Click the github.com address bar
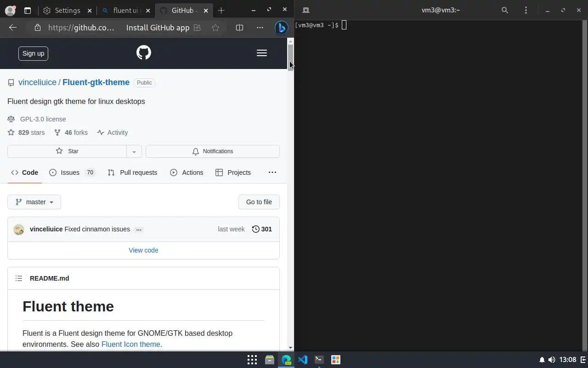The image size is (588, 368). pos(81,28)
